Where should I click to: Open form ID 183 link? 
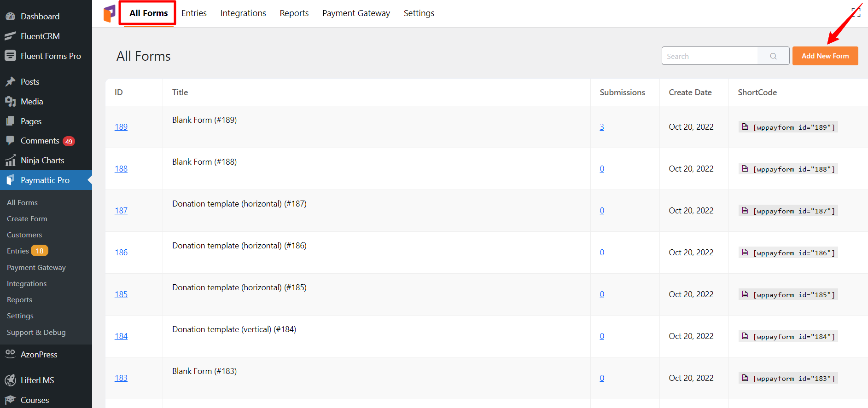[x=121, y=378]
